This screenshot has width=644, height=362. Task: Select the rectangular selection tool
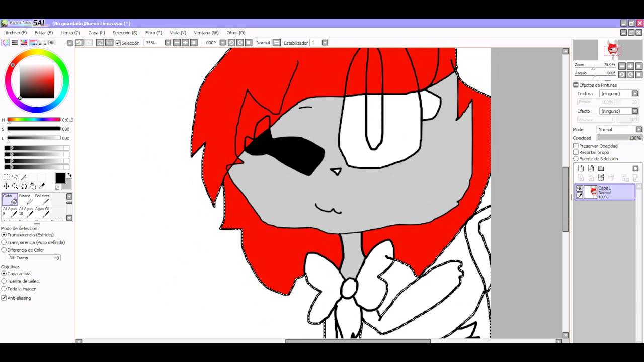[7, 177]
